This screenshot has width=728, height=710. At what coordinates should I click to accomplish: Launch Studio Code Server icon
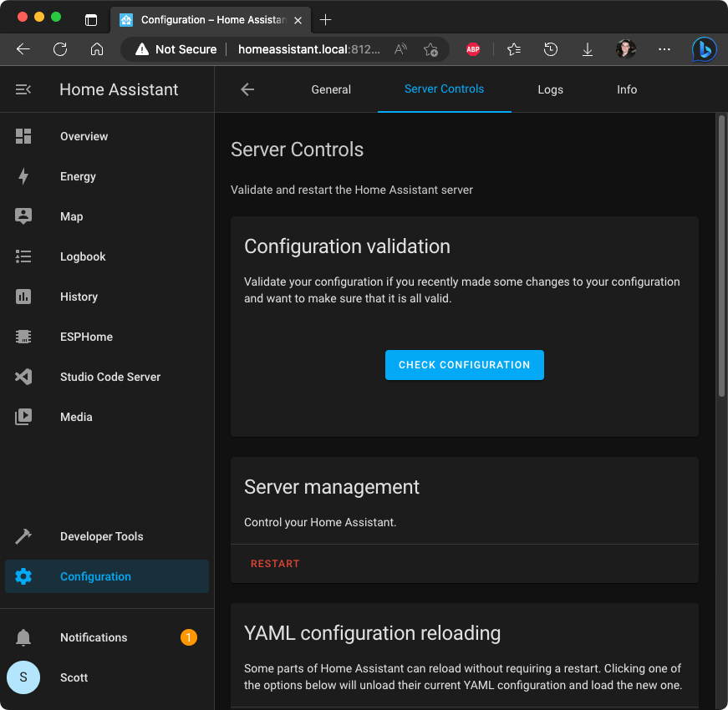(x=23, y=377)
